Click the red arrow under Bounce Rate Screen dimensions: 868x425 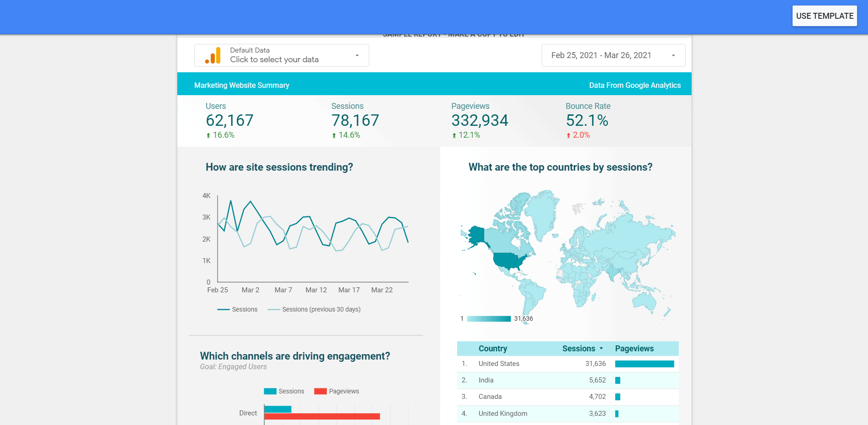click(569, 135)
